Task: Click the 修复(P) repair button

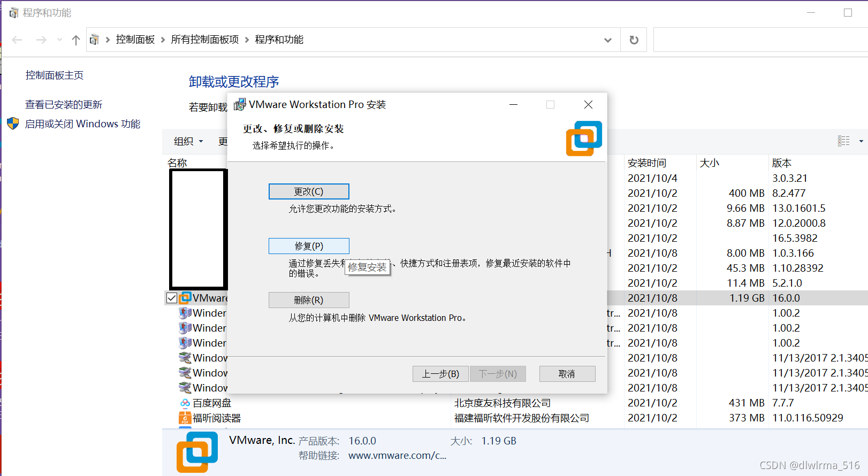Action: (309, 246)
